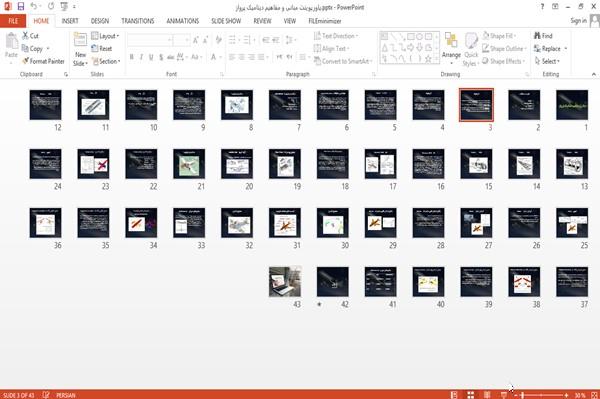
Task: Click the Sign in link
Action: (578, 21)
